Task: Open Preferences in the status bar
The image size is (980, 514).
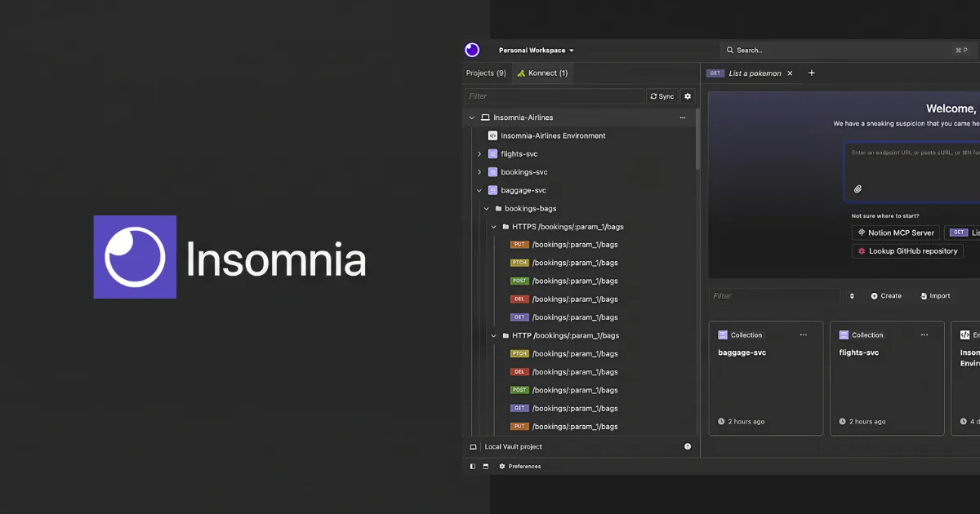Action: click(x=519, y=467)
